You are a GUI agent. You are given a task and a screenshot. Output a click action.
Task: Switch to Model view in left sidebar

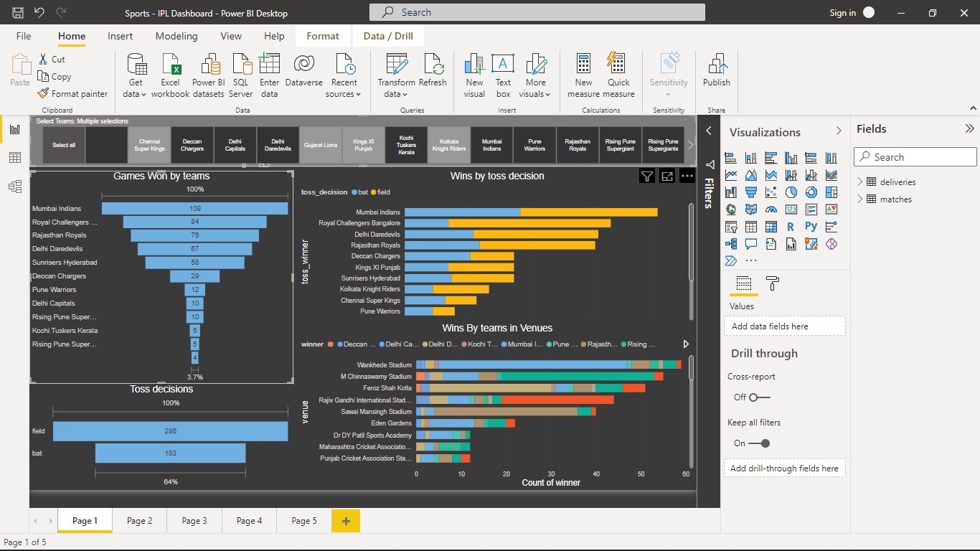click(x=15, y=187)
